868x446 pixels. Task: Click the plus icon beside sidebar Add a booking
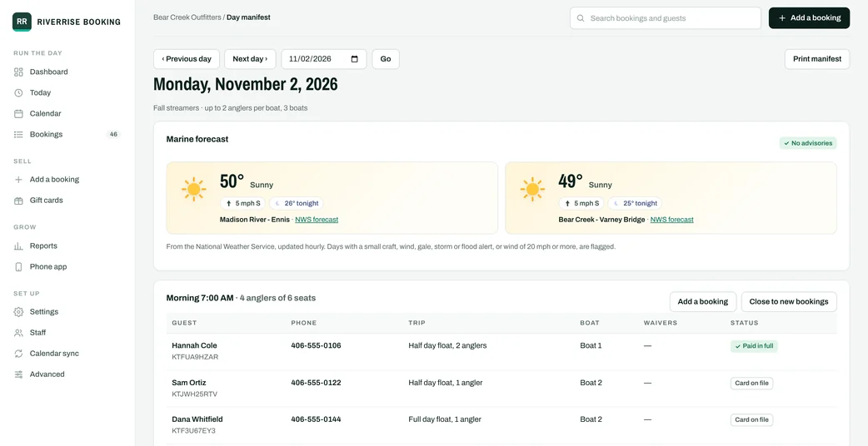point(18,180)
